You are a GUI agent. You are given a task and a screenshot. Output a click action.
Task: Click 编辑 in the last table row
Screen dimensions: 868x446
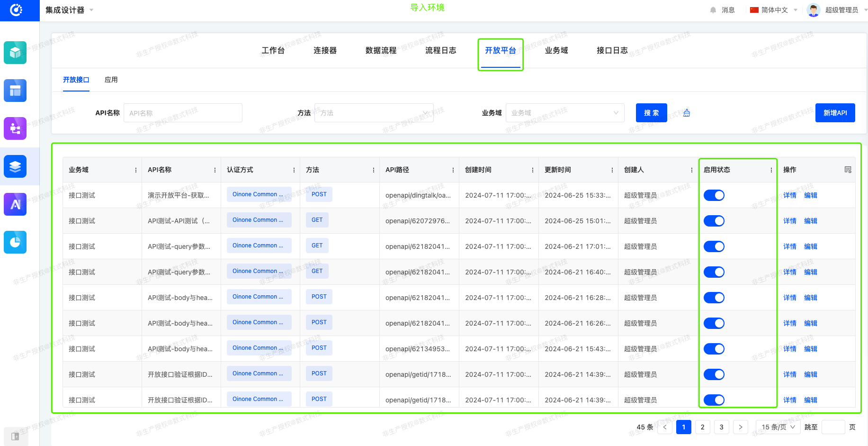811,400
